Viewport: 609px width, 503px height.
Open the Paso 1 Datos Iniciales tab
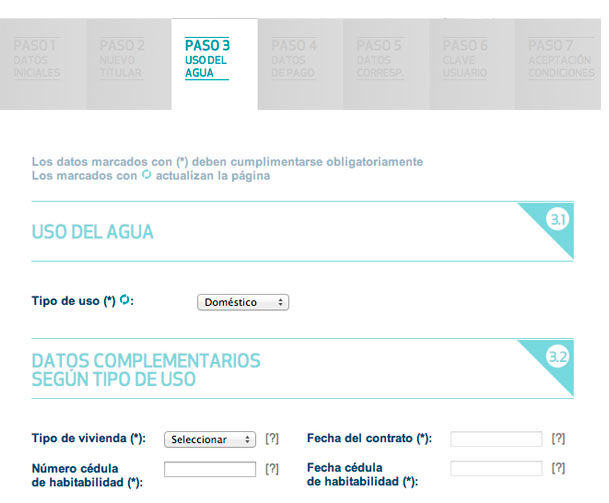[43, 64]
